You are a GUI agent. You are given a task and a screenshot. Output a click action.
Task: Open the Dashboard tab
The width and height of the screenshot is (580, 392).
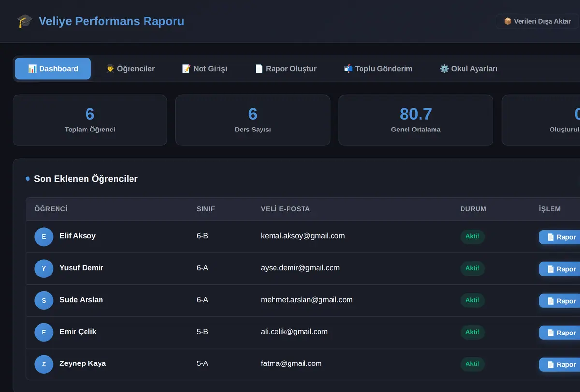click(x=53, y=69)
